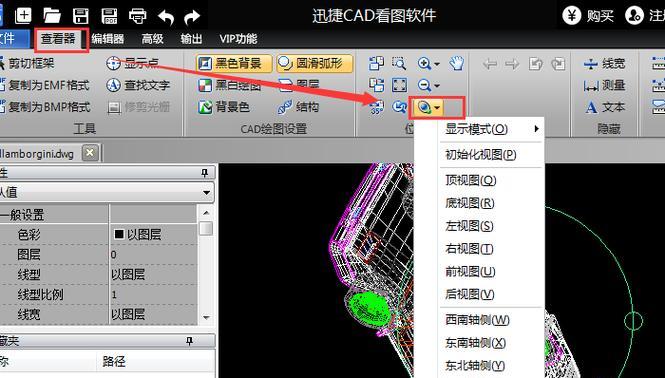This screenshot has height=378, width=665.
Task: Expand the zoom in dropdown arrow
Action: click(x=437, y=64)
